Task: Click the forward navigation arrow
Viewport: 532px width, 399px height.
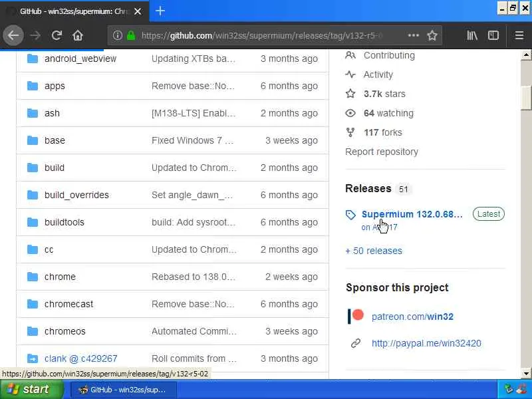Action: pyautogui.click(x=35, y=35)
